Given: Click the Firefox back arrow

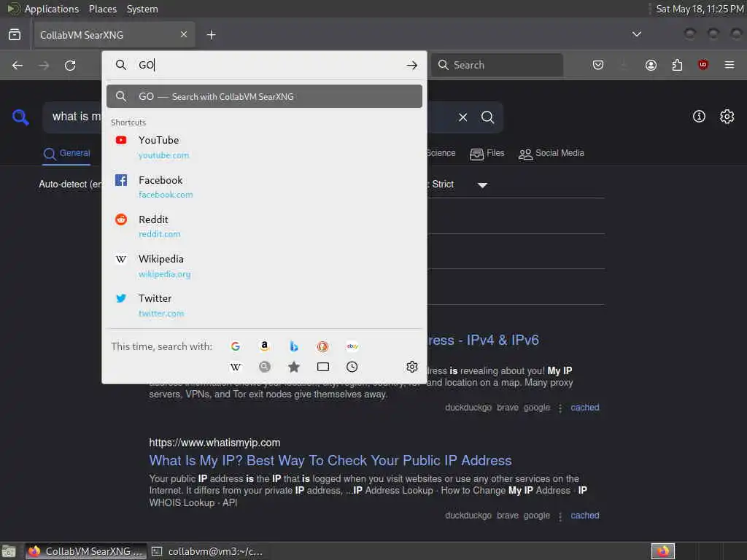Looking at the screenshot, I should (x=18, y=65).
